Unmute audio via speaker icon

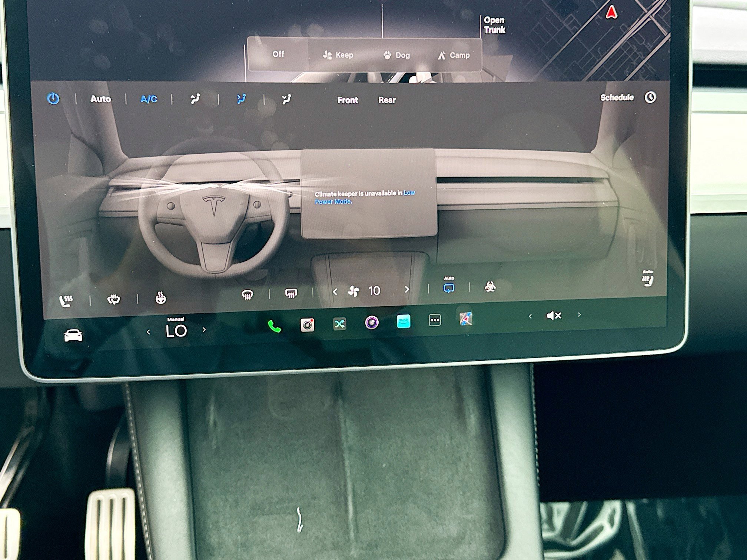click(x=554, y=316)
